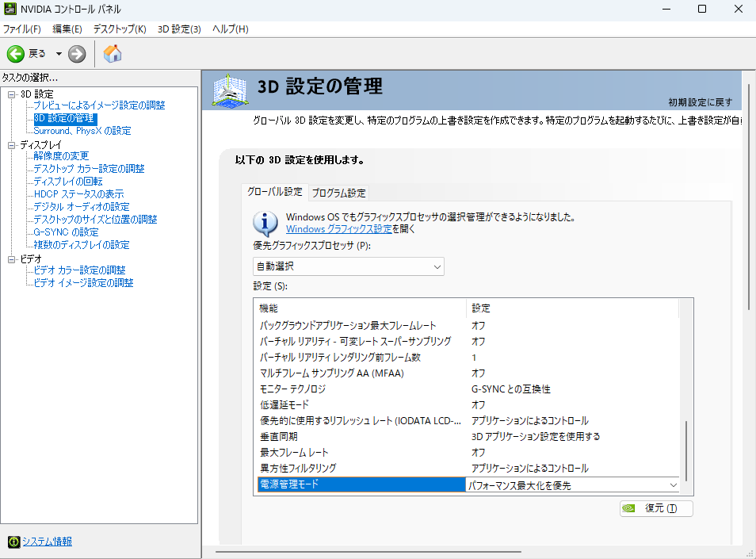
Task: Click the NVIDIA logo on 復元 button
Action: [628, 508]
